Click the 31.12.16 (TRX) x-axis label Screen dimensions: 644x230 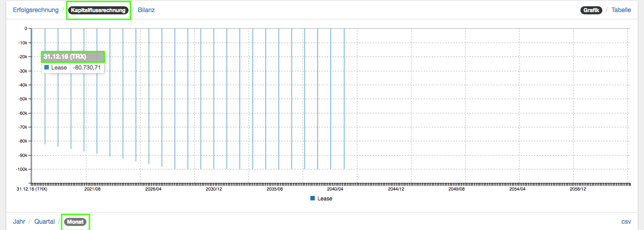pyautogui.click(x=32, y=189)
